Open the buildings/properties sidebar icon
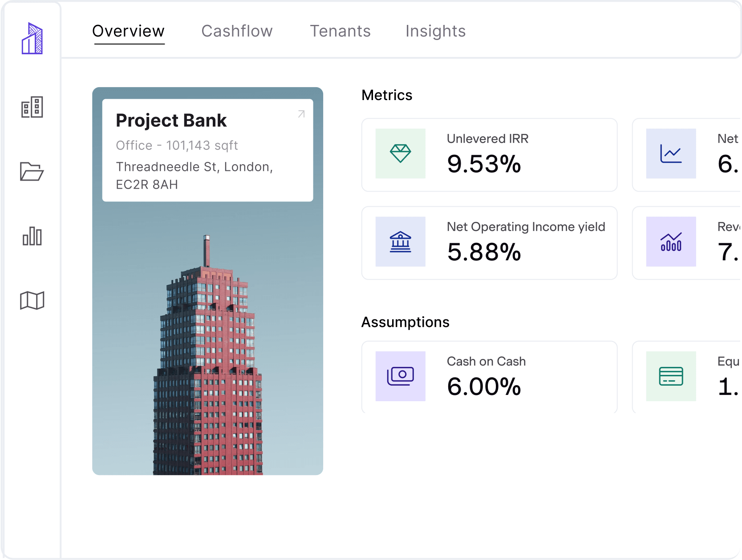Viewport: 742px width, 560px height. [33, 107]
